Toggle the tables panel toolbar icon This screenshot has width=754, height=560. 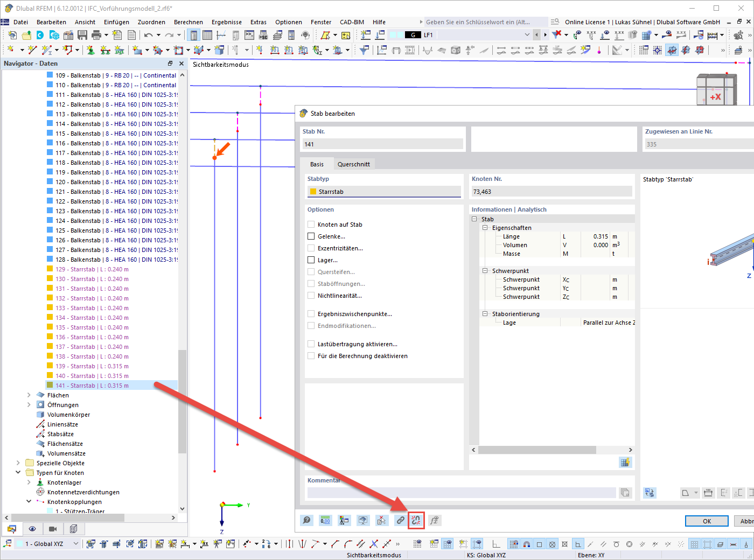click(x=207, y=35)
